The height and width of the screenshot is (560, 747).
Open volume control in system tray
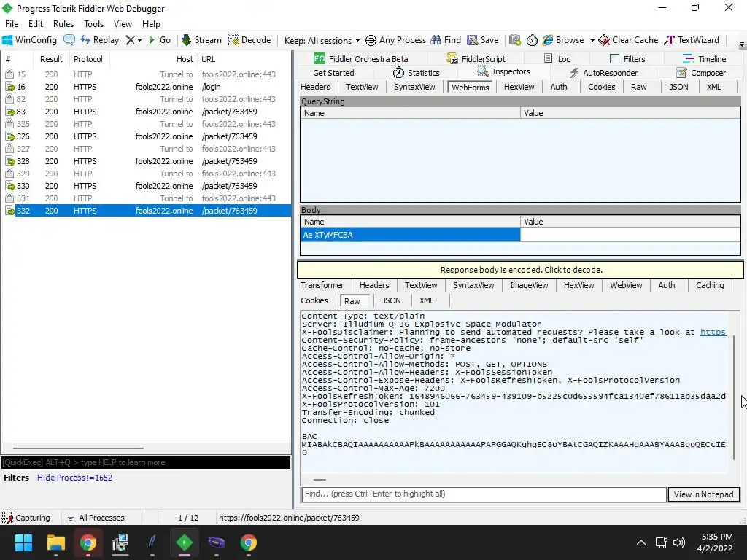[678, 542]
